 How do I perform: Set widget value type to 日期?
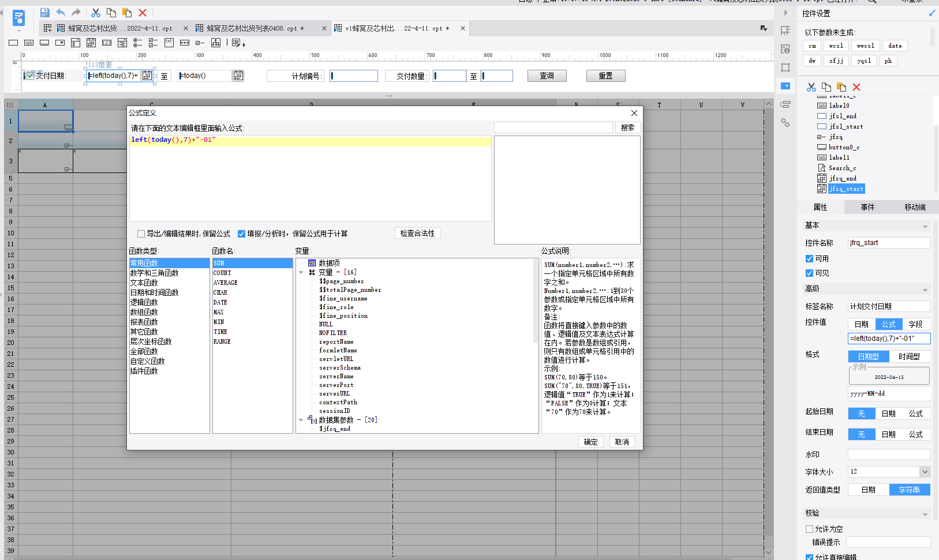(x=861, y=324)
